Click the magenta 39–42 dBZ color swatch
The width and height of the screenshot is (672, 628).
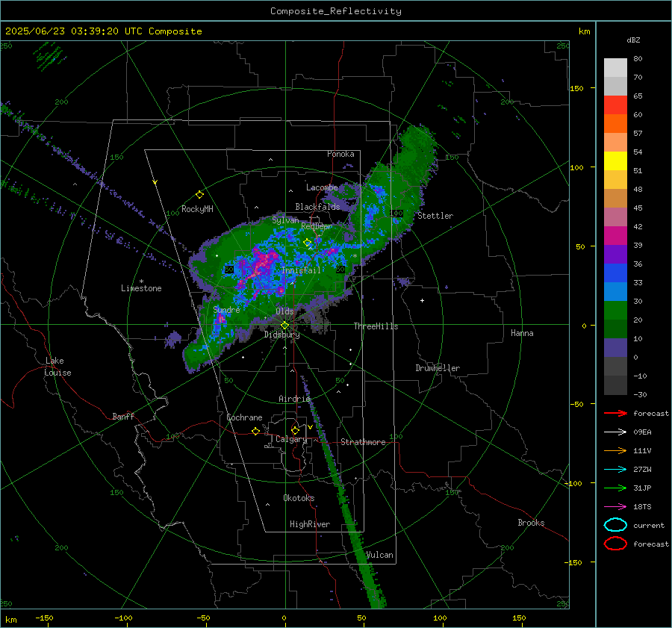[615, 236]
